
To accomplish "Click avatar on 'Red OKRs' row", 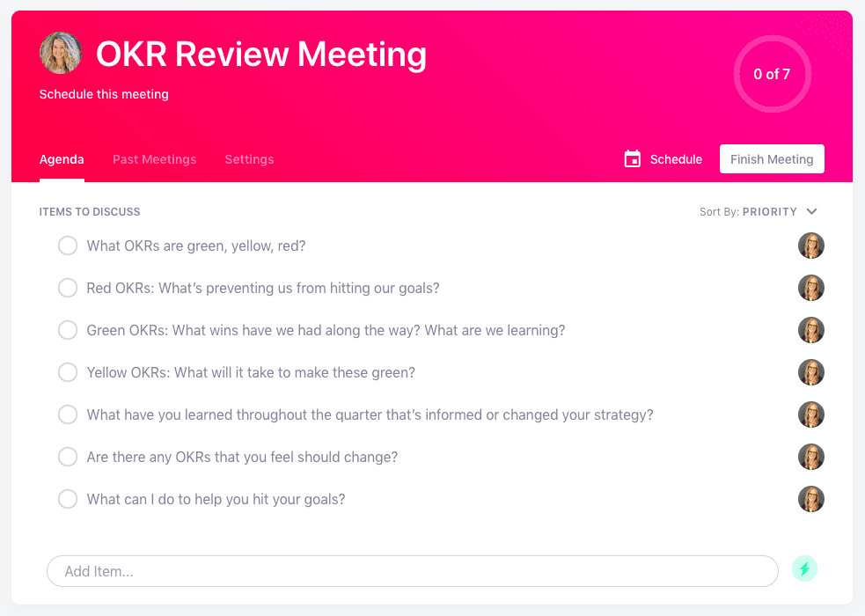I will point(811,288).
